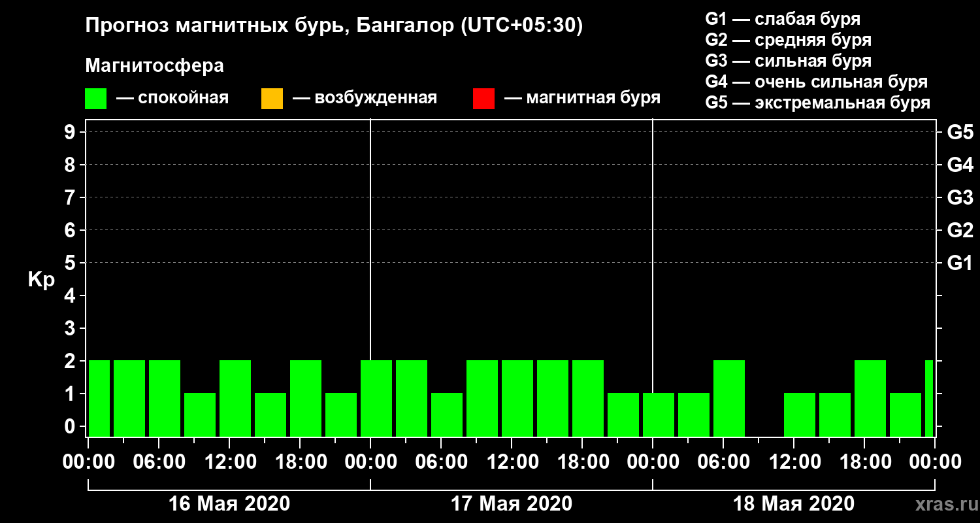Click the Kp 2 bar above 12:00 on 16 May

pyautogui.click(x=235, y=398)
